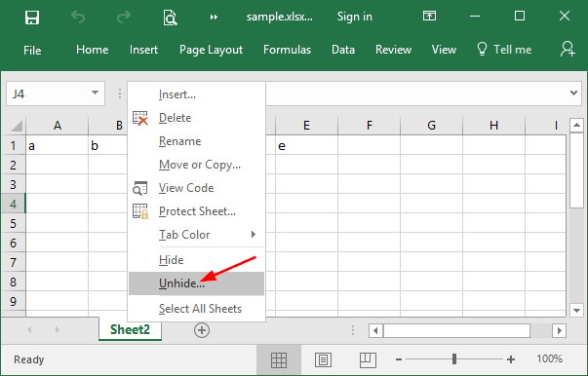Open the Formulas tab
Screen dimensions: 588x376
288,50
